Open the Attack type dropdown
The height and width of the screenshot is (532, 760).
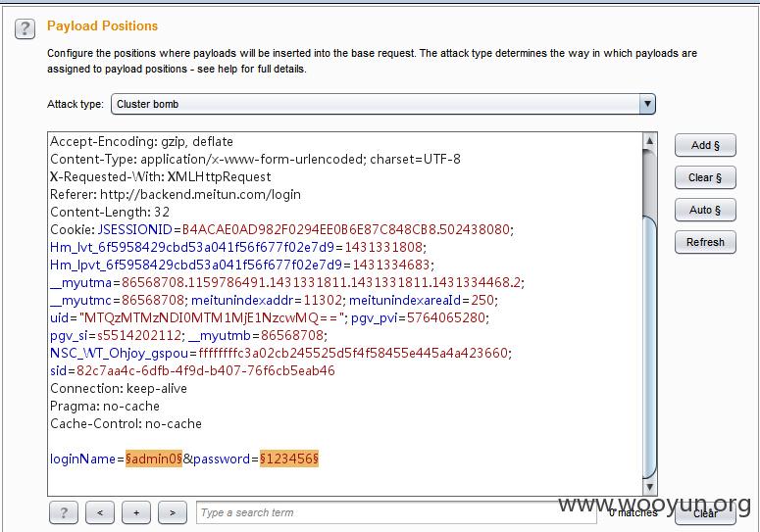pyautogui.click(x=382, y=104)
